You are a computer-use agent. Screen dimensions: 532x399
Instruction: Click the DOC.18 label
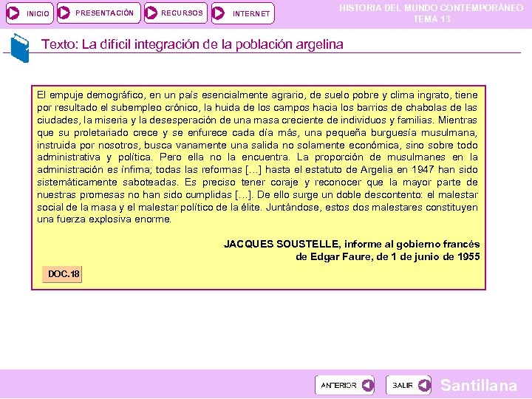click(62, 274)
